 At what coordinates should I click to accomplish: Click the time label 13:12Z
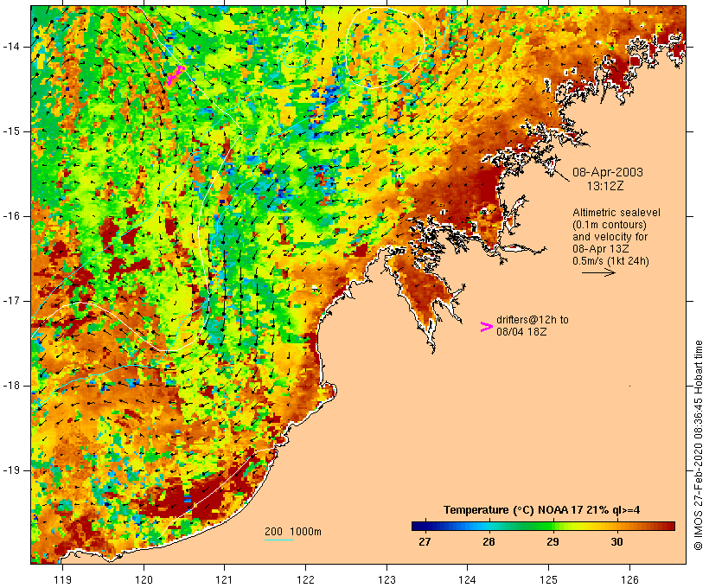click(x=605, y=186)
